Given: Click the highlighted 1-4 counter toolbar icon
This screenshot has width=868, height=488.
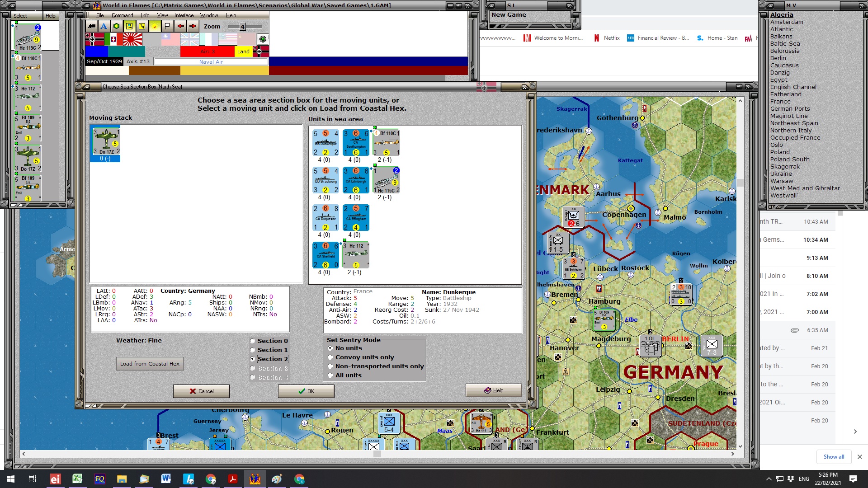Looking at the screenshot, I should (128, 26).
